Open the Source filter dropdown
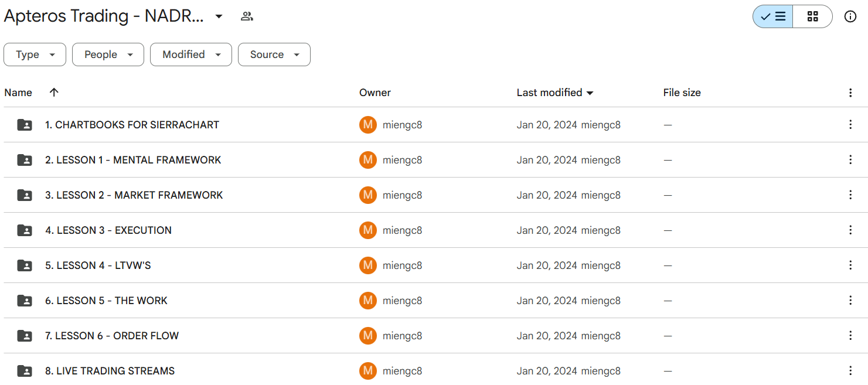Viewport: 868px width, 385px height. pyautogui.click(x=274, y=54)
